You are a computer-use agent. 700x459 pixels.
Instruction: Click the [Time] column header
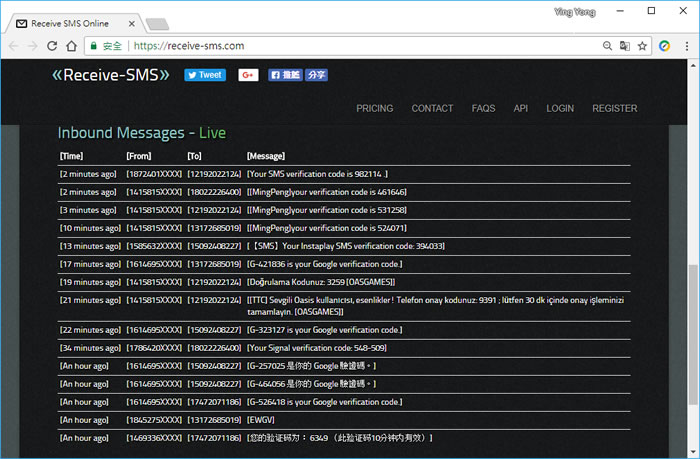tap(71, 156)
